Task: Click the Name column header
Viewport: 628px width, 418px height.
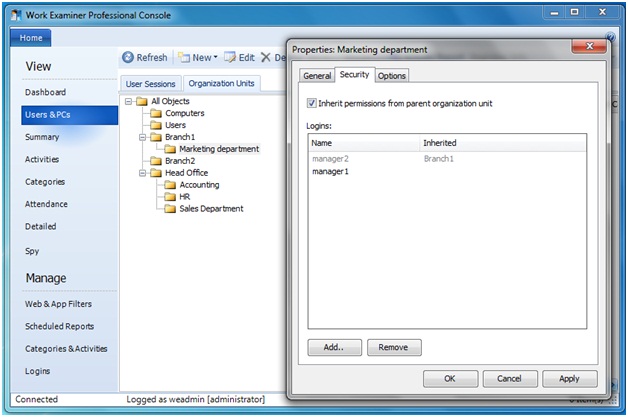Action: [x=364, y=143]
